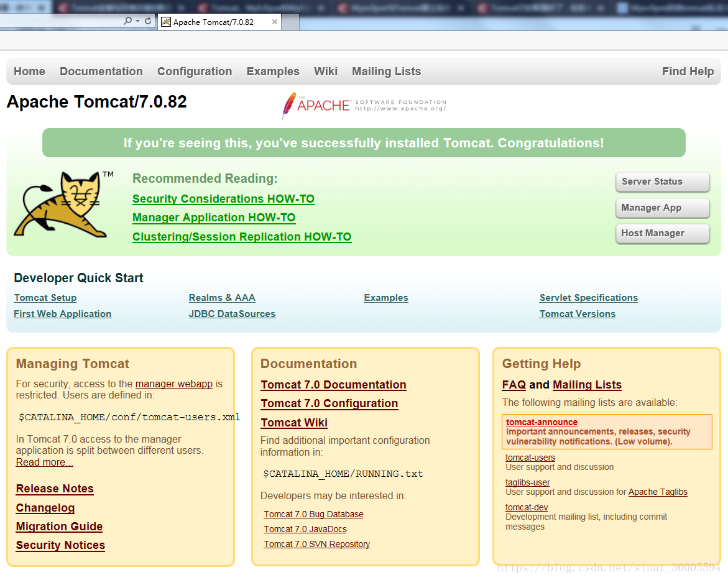Viewport: 728px width, 580px height.
Task: Open Documentation in the navigation bar
Action: click(x=101, y=71)
